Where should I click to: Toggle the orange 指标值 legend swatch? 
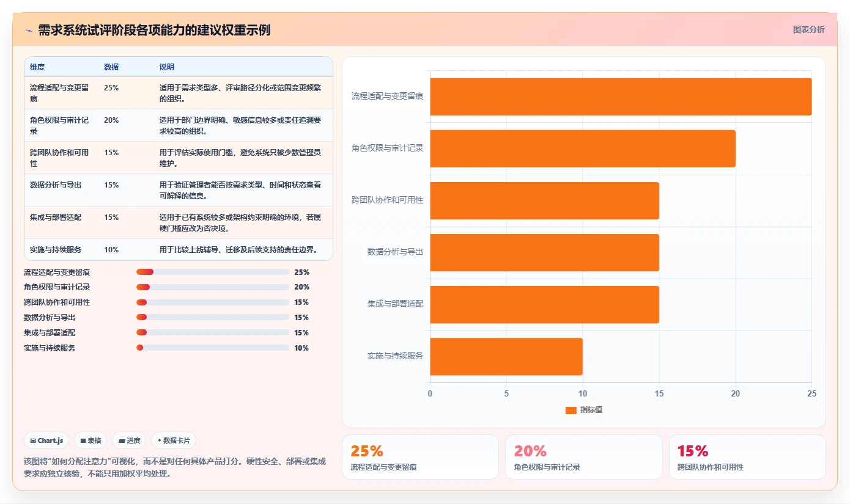coord(571,410)
